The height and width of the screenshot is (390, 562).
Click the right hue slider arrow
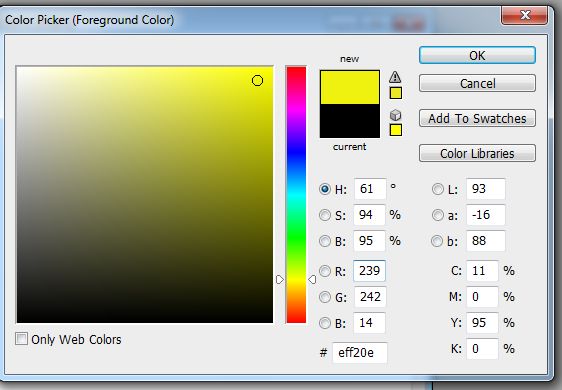312,279
